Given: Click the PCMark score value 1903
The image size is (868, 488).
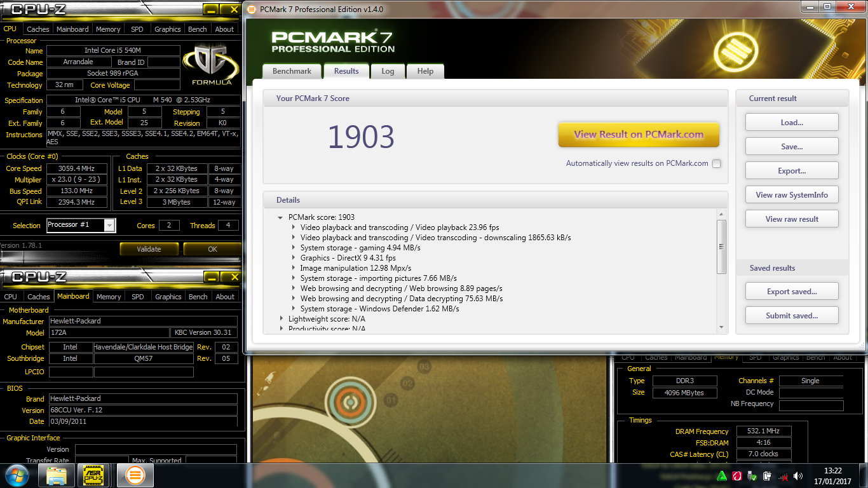Looking at the screenshot, I should click(x=361, y=137).
